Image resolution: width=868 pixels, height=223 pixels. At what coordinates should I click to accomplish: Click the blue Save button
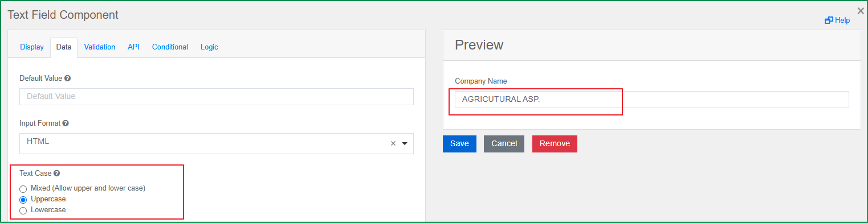459,144
